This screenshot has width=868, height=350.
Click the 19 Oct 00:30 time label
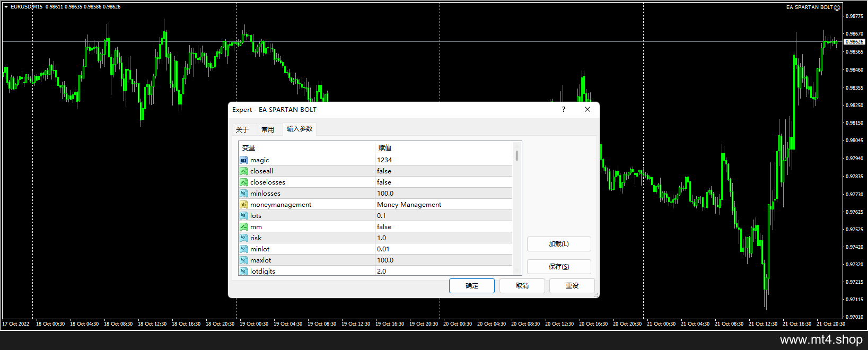point(254,323)
